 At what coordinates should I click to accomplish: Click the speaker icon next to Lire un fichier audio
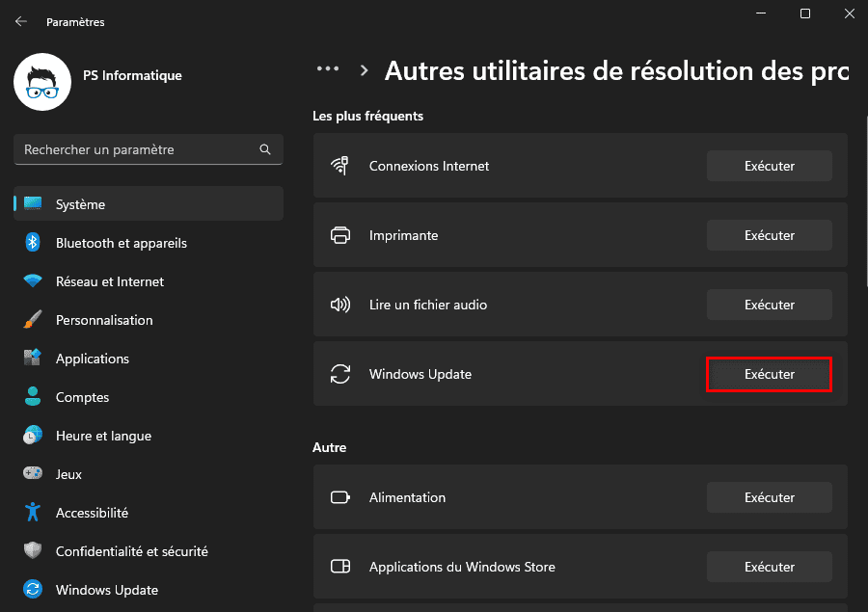(339, 304)
